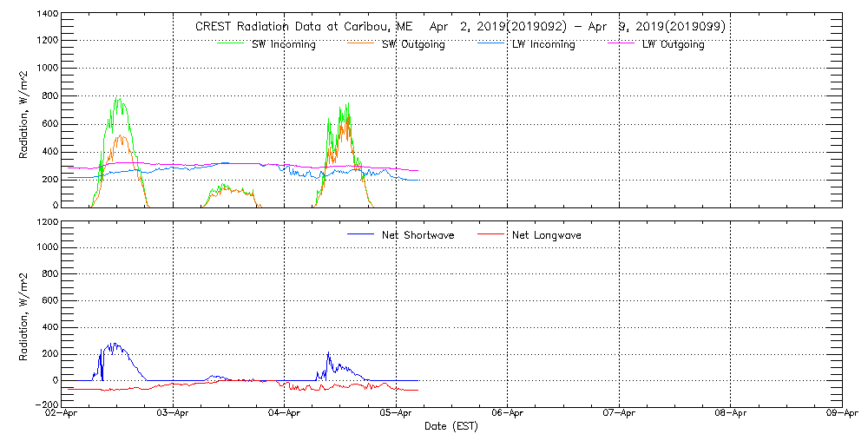
Task: Select the -200 tick label on lower chart
Action: coord(47,404)
